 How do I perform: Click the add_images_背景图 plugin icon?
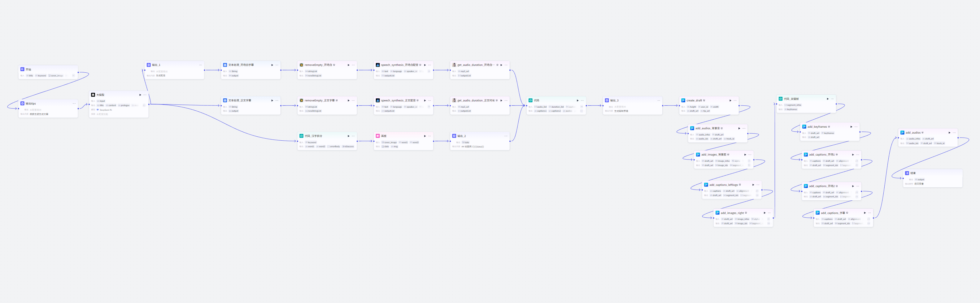pos(698,155)
